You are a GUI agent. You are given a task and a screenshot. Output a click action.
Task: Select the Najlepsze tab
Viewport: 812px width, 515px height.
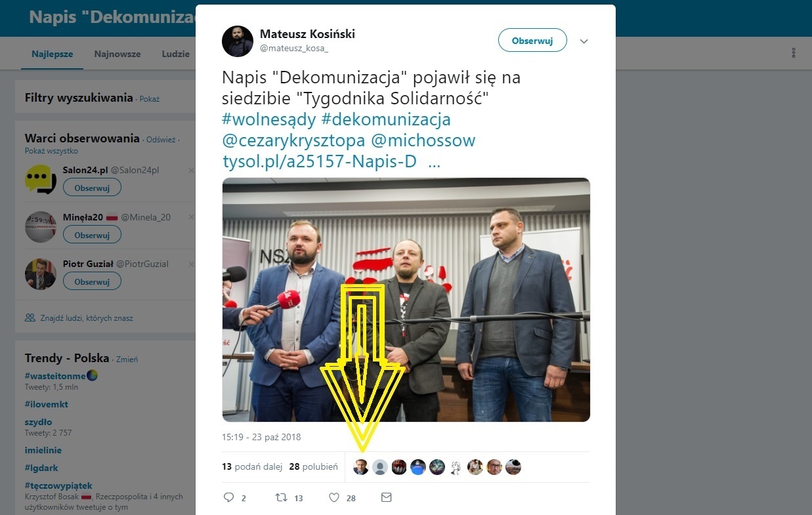53,54
